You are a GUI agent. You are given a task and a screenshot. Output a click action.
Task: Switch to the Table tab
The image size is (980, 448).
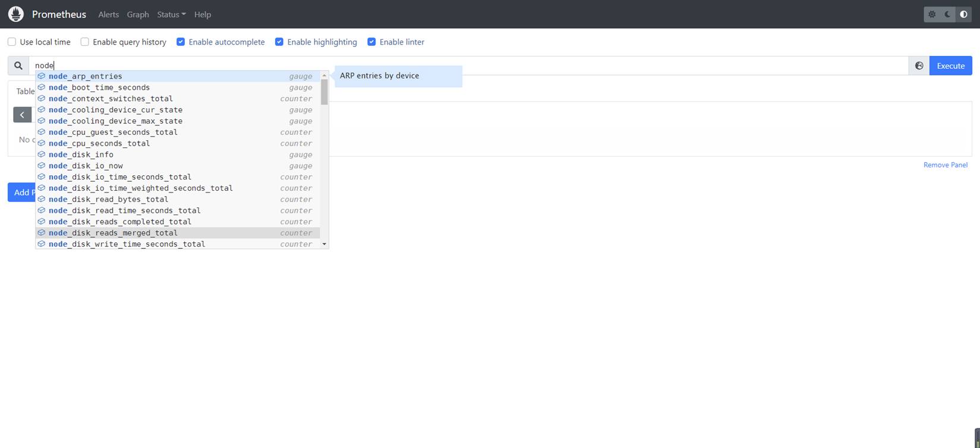(25, 92)
